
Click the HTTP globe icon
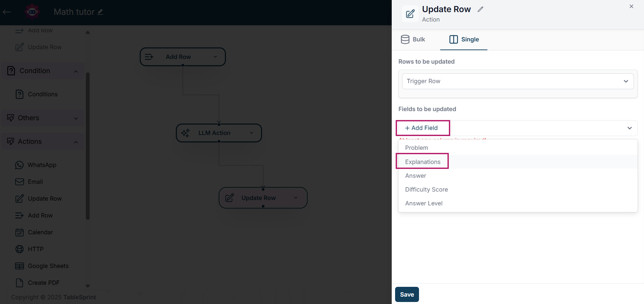point(20,249)
